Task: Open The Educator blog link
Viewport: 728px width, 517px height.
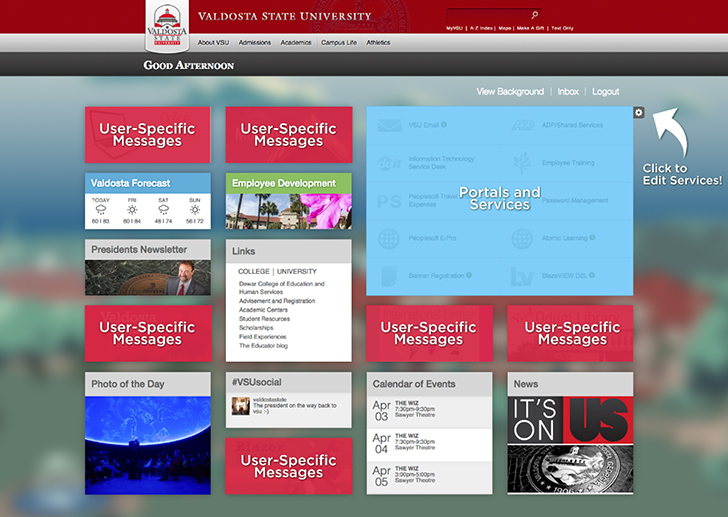Action: [x=263, y=346]
